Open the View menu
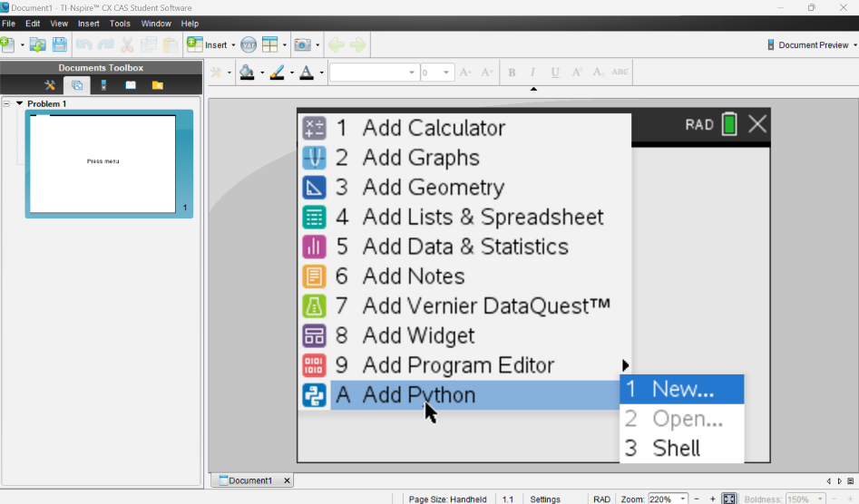 click(x=59, y=24)
